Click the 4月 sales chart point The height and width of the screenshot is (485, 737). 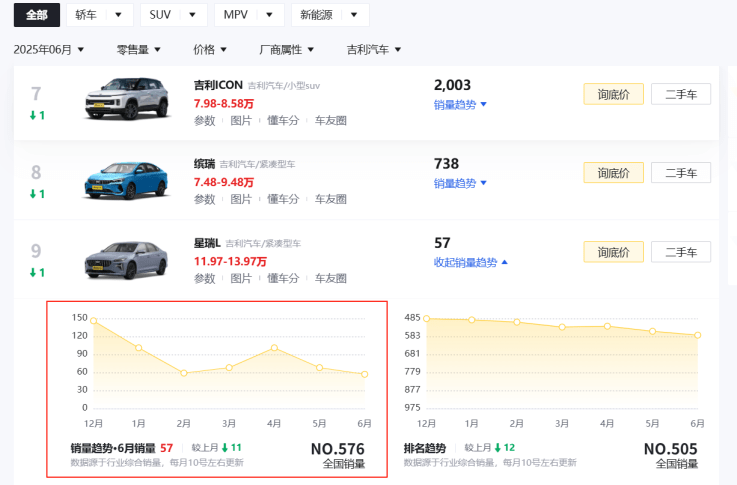point(274,348)
